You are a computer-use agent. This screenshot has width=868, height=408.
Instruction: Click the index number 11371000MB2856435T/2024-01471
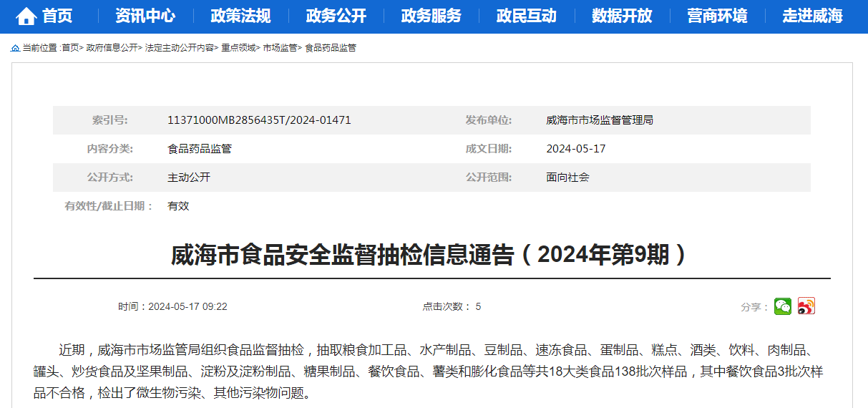[259, 120]
